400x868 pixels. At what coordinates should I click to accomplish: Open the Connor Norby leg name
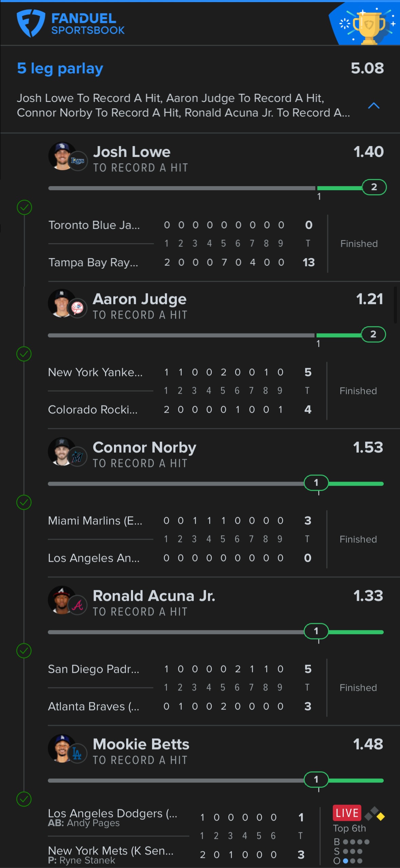pyautogui.click(x=145, y=447)
